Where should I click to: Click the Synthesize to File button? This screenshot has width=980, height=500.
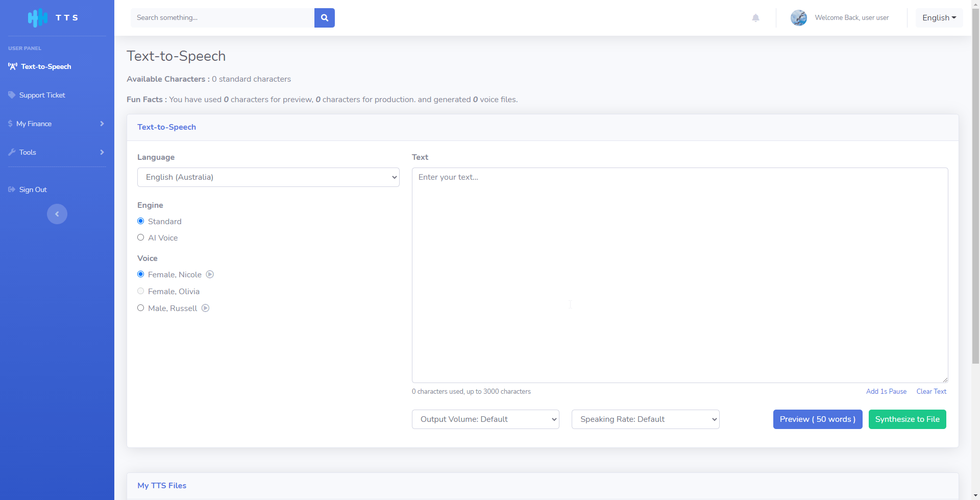tap(907, 419)
